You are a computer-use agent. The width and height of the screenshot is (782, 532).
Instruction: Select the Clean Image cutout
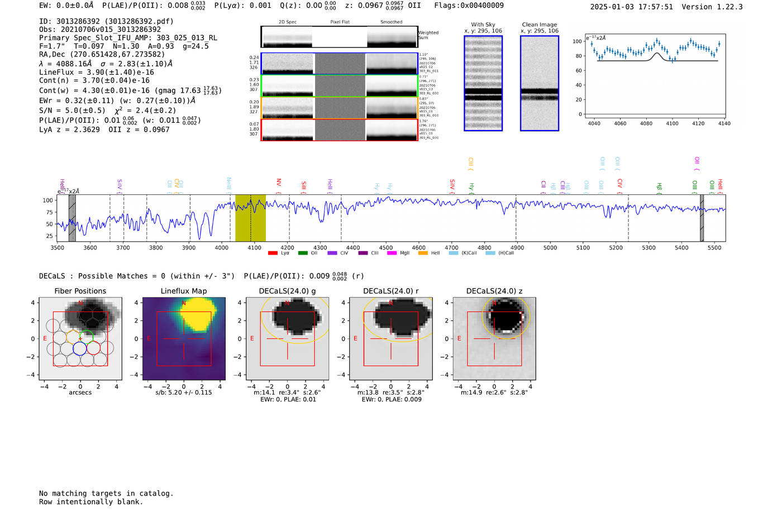coord(540,83)
